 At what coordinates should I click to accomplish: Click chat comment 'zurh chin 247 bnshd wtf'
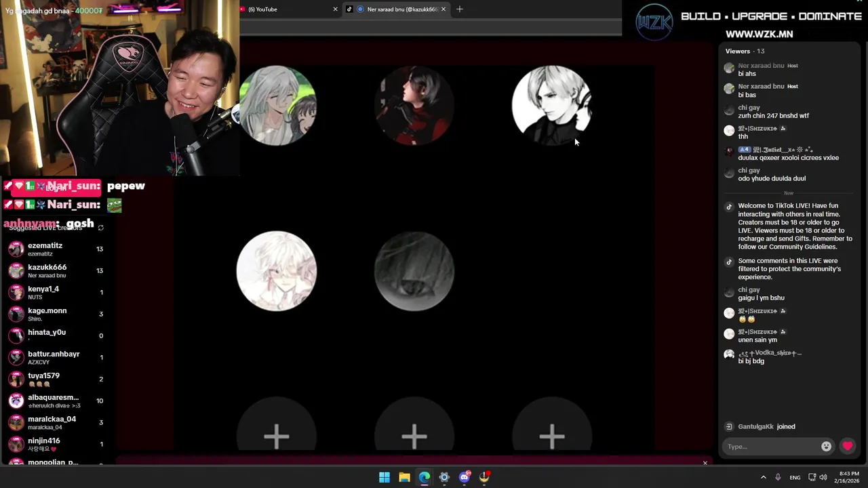point(773,116)
